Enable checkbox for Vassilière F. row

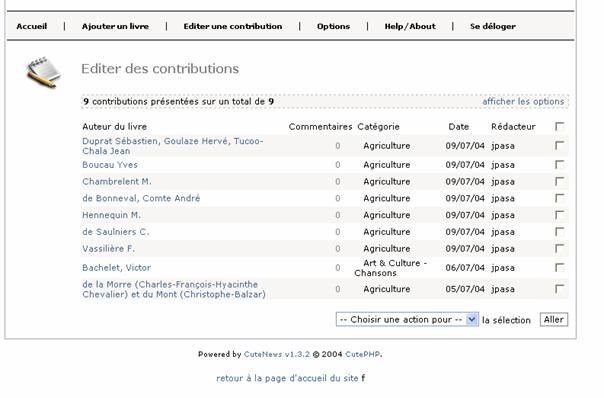[x=559, y=249]
